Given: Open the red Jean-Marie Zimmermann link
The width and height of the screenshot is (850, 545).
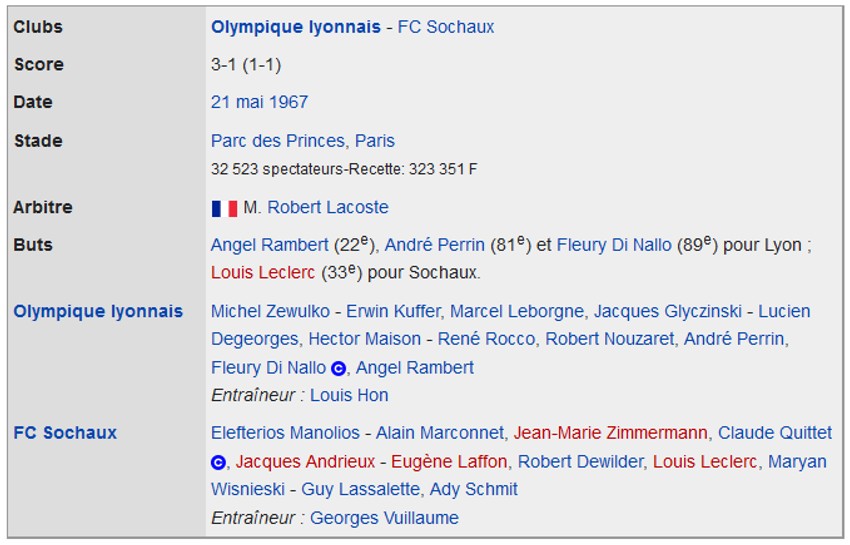Looking at the screenshot, I should click(610, 433).
